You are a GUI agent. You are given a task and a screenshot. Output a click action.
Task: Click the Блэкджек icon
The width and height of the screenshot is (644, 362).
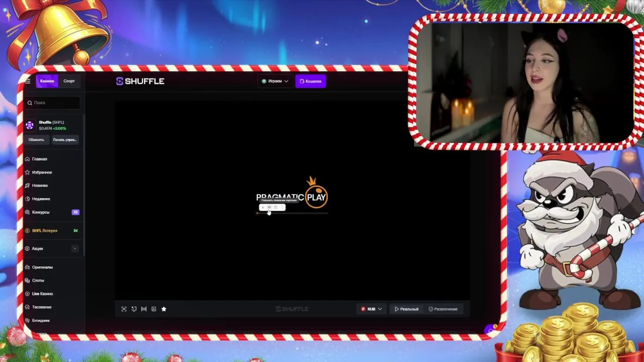(x=28, y=320)
